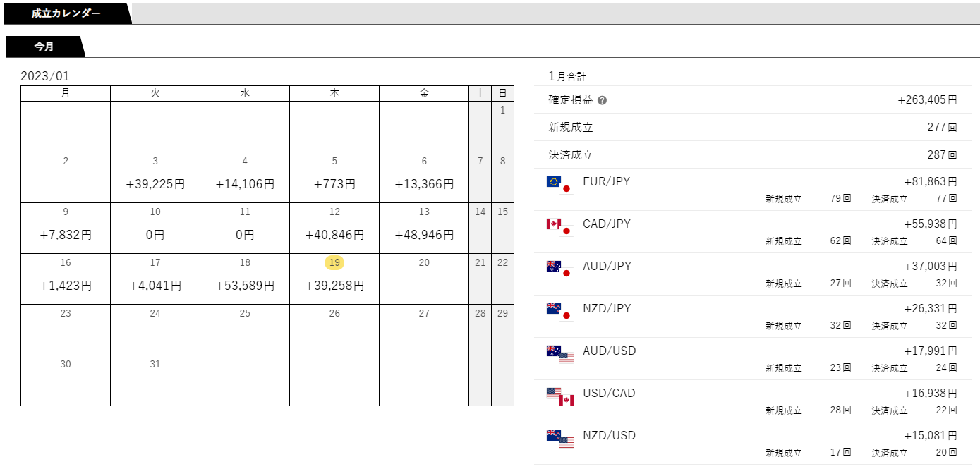The width and height of the screenshot is (980, 469).
Task: Click the AUD/JPY flag pair icon
Action: (x=560, y=269)
